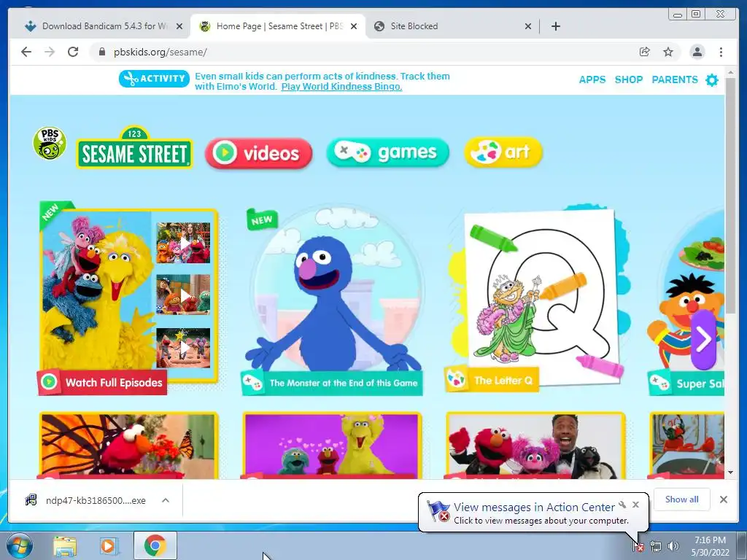Click the balloon wrench options icon
747x560 pixels.
click(x=622, y=505)
